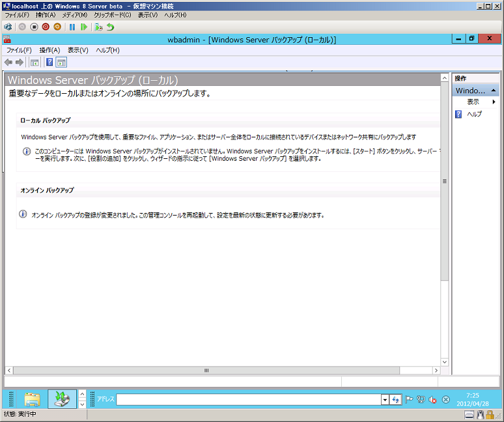Toggle the console tree show/hide icon
Screen dimensions: 504x422
pos(35,63)
